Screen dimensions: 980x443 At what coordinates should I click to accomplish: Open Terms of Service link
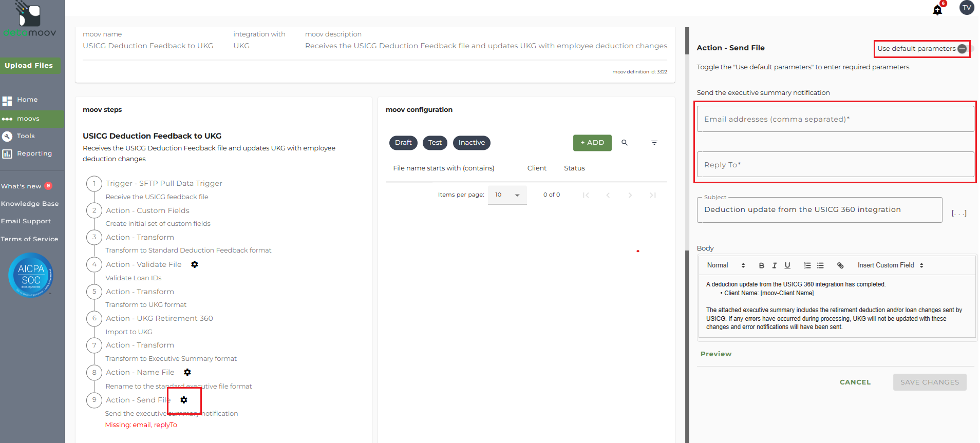click(29, 239)
